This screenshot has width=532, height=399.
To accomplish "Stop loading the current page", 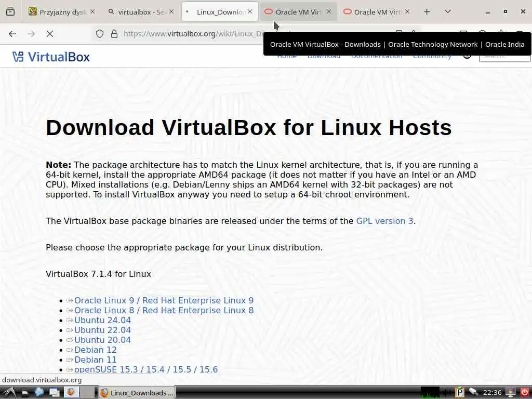I will tap(50, 34).
